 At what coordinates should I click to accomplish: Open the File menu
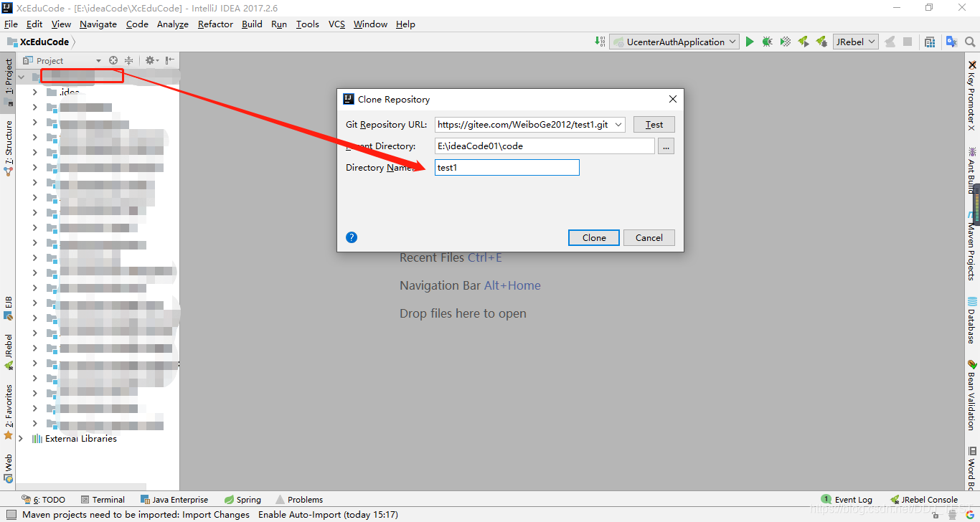click(11, 24)
